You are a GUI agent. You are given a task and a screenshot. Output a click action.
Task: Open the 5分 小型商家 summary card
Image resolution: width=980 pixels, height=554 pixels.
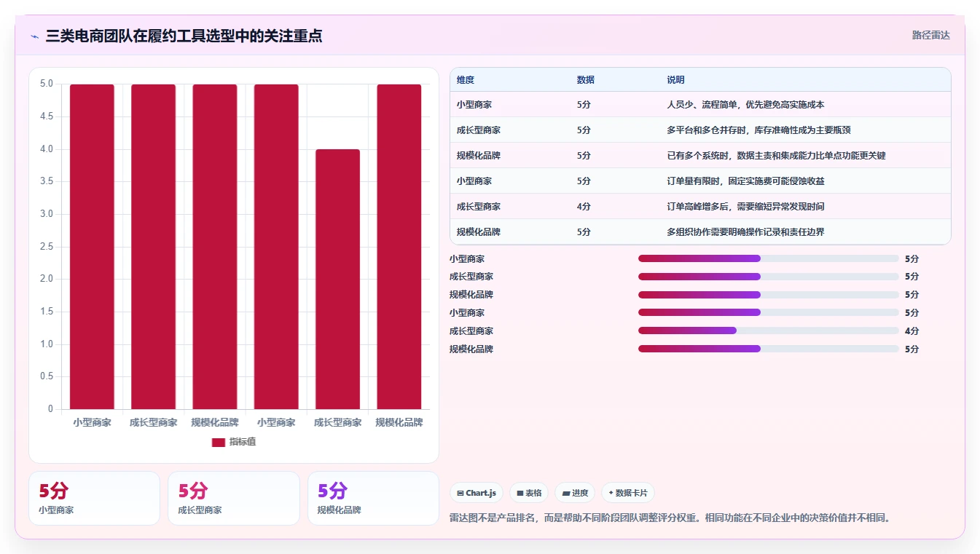coord(94,498)
